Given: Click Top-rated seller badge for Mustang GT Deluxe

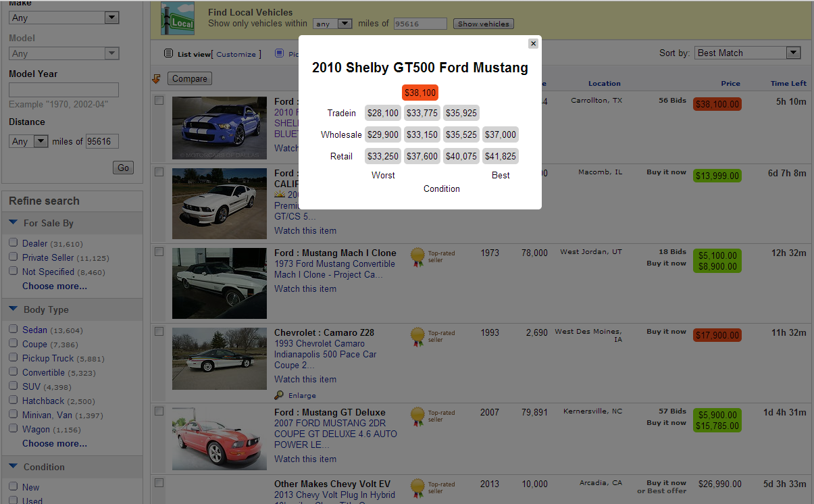Looking at the screenshot, I should point(418,416).
